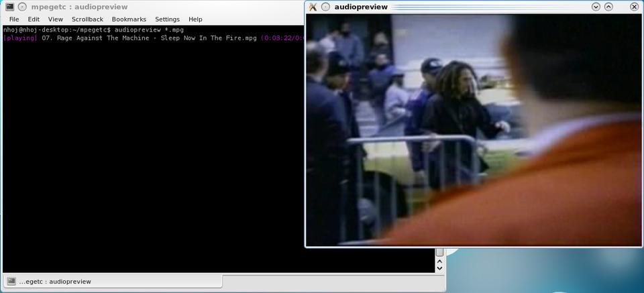The image size is (644, 293).
Task: Click the X icon in audiopreview title bar
Action: pos(313,7)
